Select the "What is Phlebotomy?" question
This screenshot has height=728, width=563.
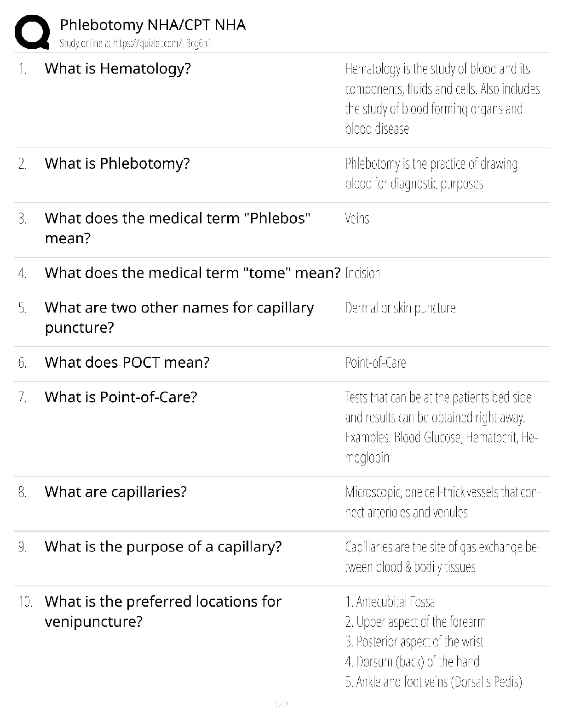coord(117,163)
